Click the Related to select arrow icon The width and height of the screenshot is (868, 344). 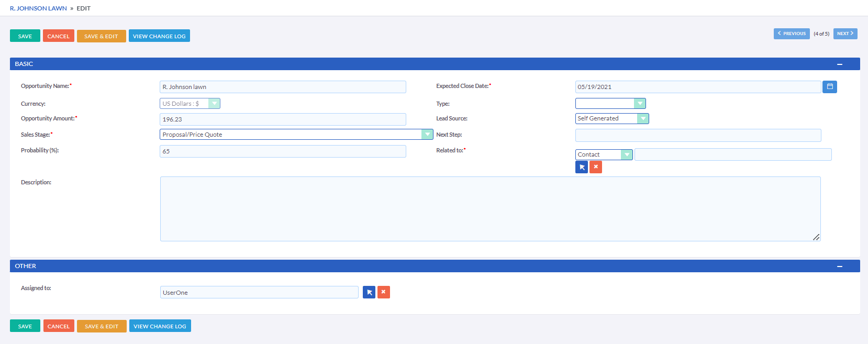click(x=581, y=167)
